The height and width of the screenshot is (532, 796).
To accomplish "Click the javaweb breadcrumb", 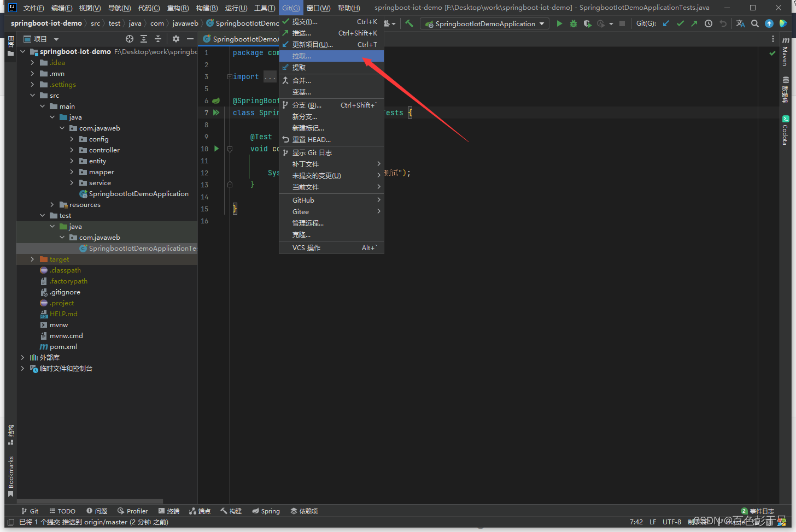I will (185, 23).
